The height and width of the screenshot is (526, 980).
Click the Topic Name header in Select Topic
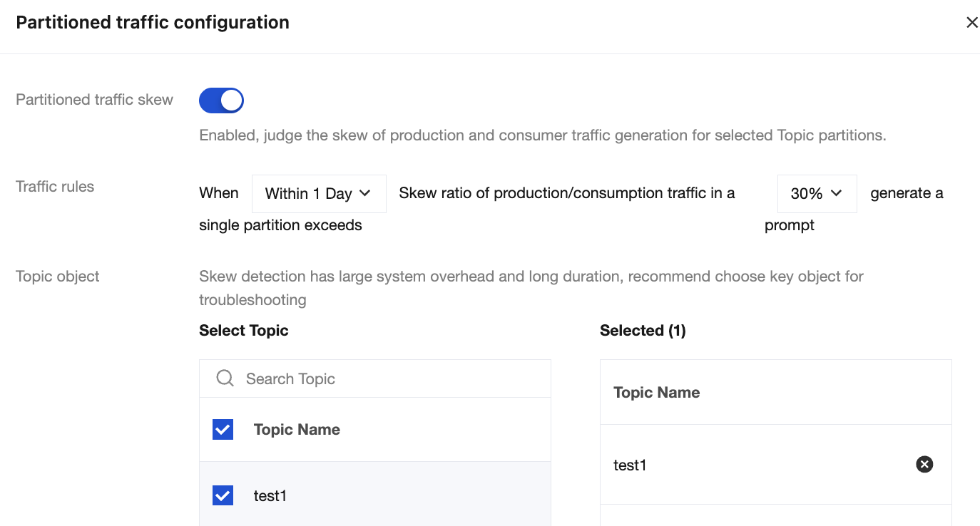tap(297, 430)
